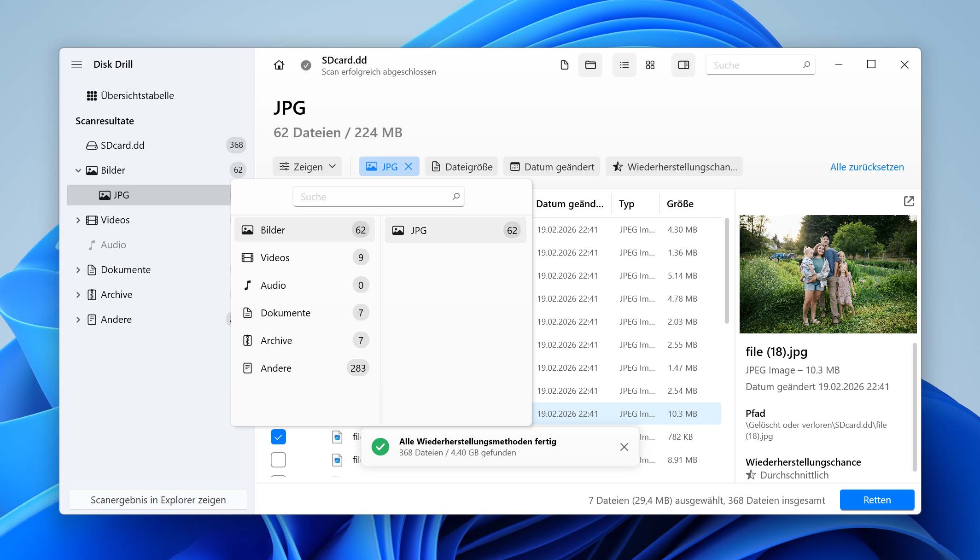This screenshot has height=560, width=980.
Task: Open the Wiederherstellungschancen filter
Action: pos(674,167)
